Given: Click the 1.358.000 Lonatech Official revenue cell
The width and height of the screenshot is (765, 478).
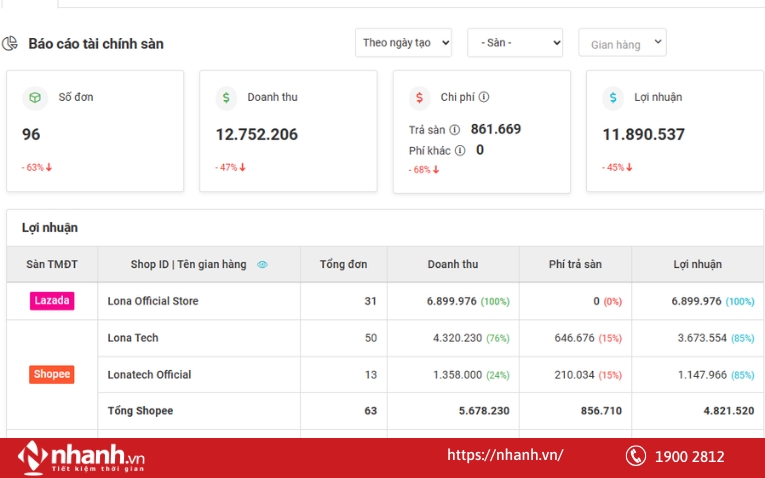Looking at the screenshot, I should pos(457,375).
